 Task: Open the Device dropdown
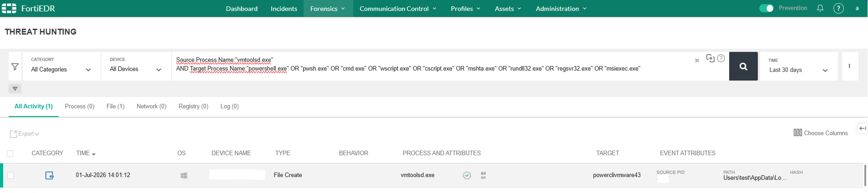[x=136, y=66]
